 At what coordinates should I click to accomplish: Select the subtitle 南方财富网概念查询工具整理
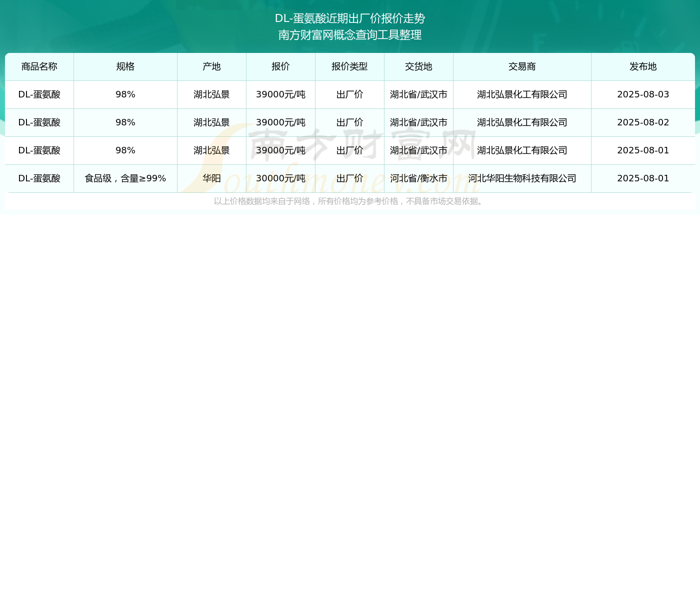click(x=350, y=35)
